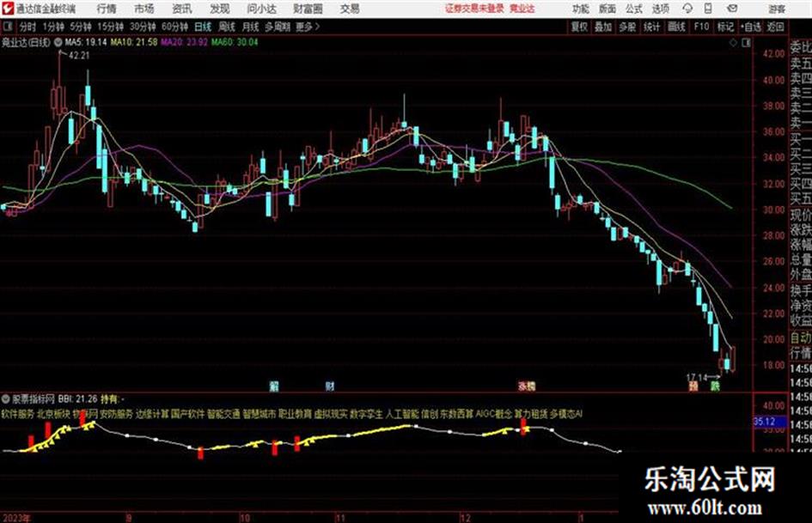Open the 版面 layout menu
The image size is (812, 523).
[607, 9]
